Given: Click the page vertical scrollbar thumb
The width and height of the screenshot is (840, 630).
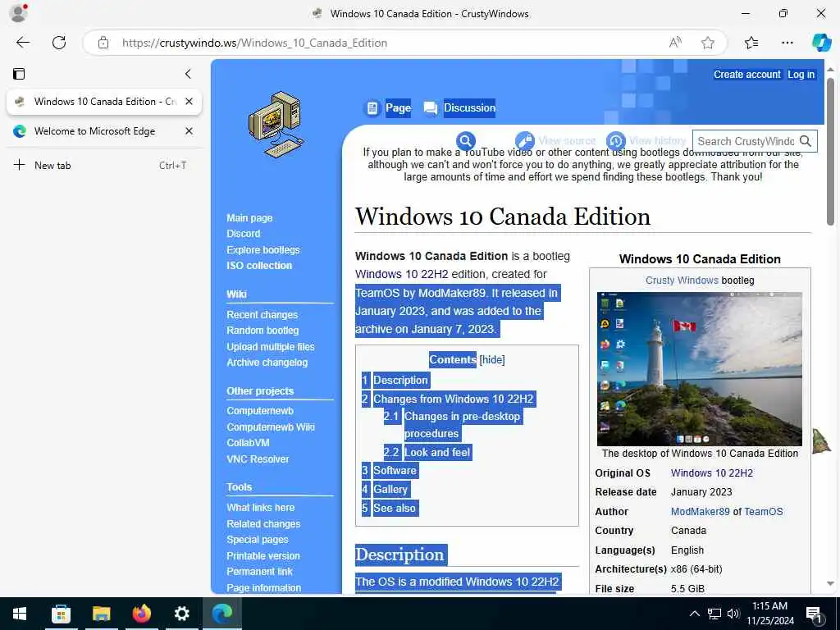Looking at the screenshot, I should pos(830,152).
